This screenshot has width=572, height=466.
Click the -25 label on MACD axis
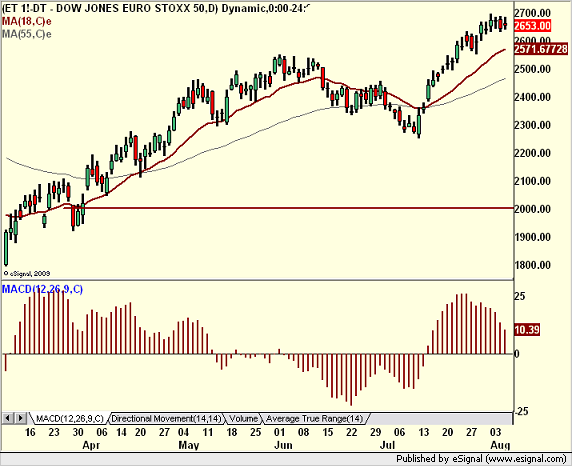click(522, 411)
